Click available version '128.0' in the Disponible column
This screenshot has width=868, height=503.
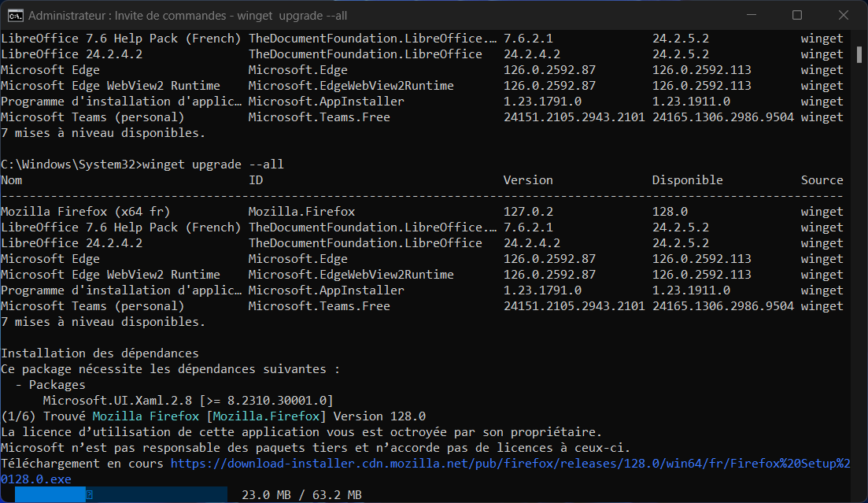670,212
